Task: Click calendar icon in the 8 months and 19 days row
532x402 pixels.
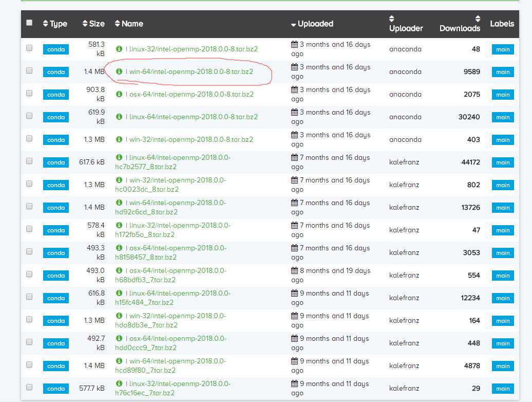Action: click(x=295, y=270)
